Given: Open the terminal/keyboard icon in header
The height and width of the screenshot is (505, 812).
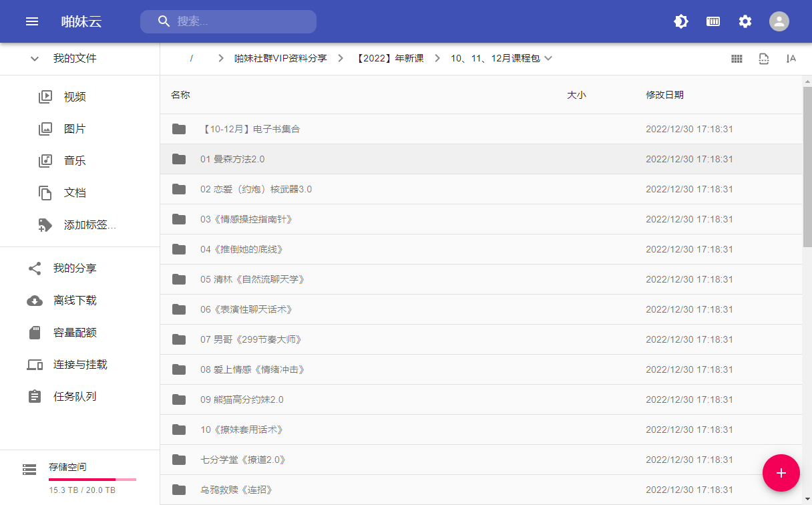Looking at the screenshot, I should (713, 21).
